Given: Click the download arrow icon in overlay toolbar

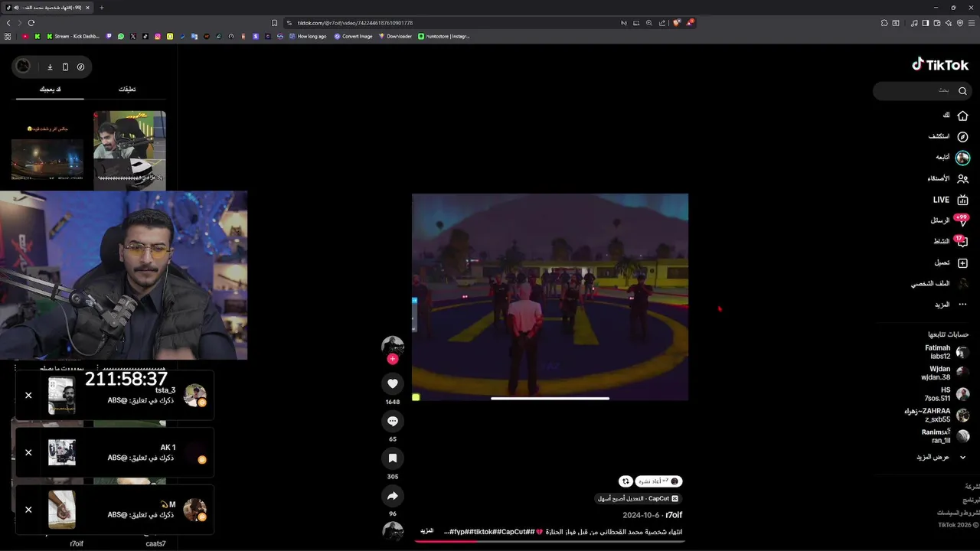Looking at the screenshot, I should (x=50, y=67).
